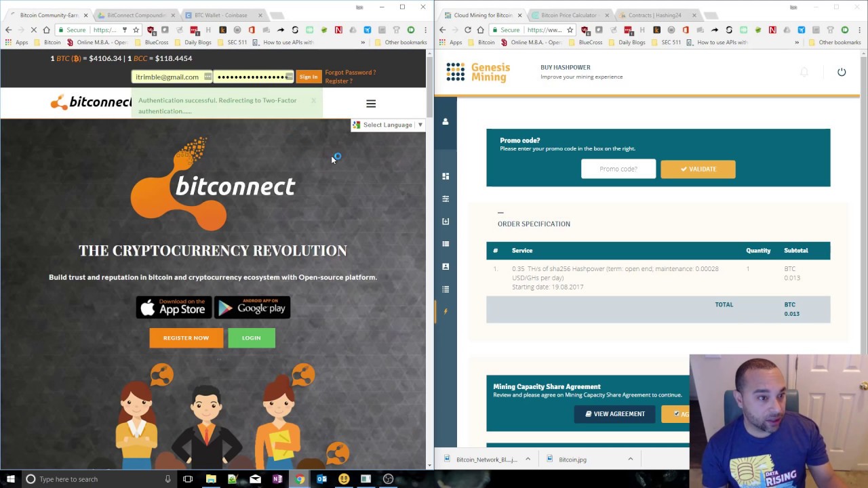Open the download sidebar icon below the sliders

(x=446, y=221)
